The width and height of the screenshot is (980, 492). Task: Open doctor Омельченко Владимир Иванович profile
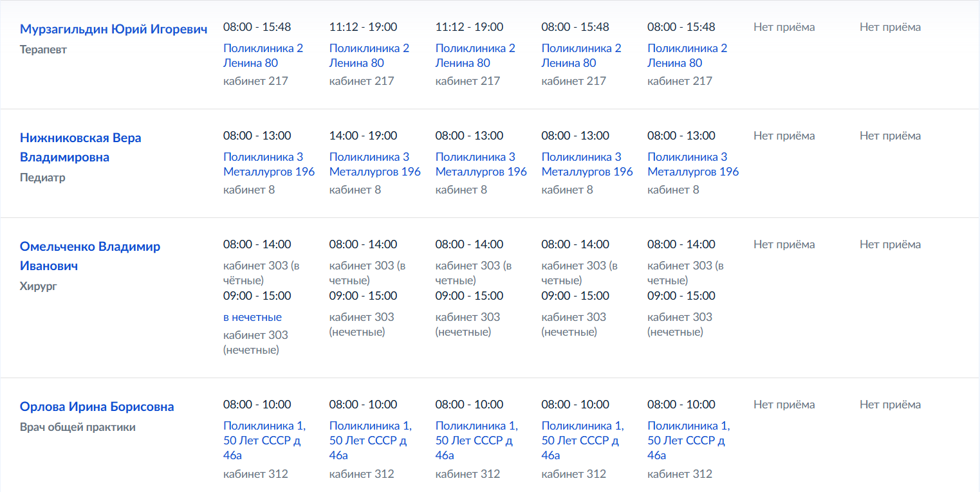(90, 256)
